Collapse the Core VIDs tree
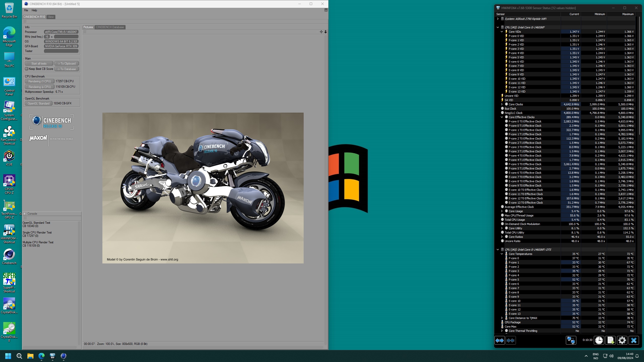The height and width of the screenshot is (362, 644). click(502, 32)
